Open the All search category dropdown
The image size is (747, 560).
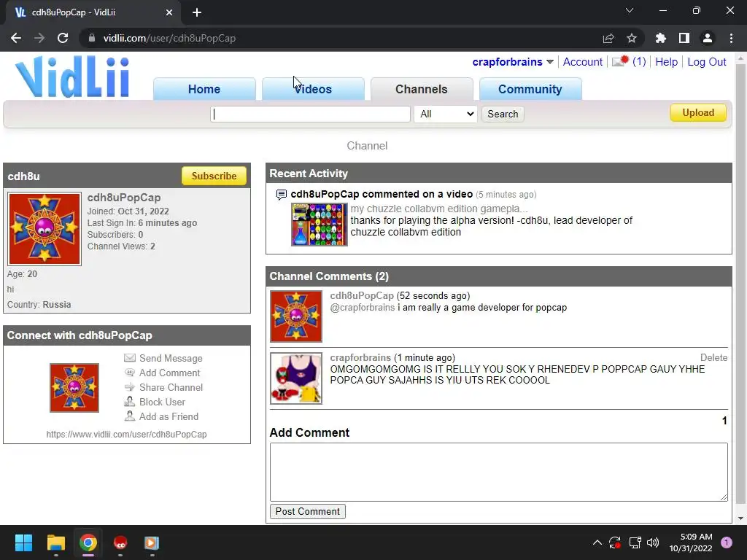(x=446, y=114)
